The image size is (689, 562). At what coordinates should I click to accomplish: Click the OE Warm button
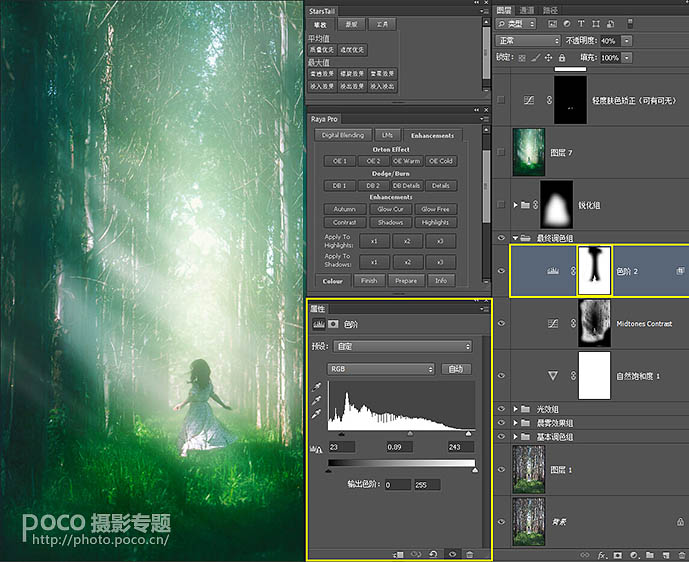(x=406, y=161)
